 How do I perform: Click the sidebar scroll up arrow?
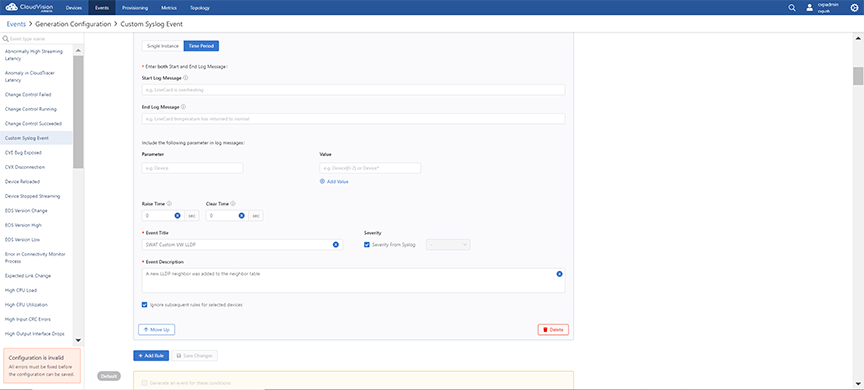[x=78, y=51]
